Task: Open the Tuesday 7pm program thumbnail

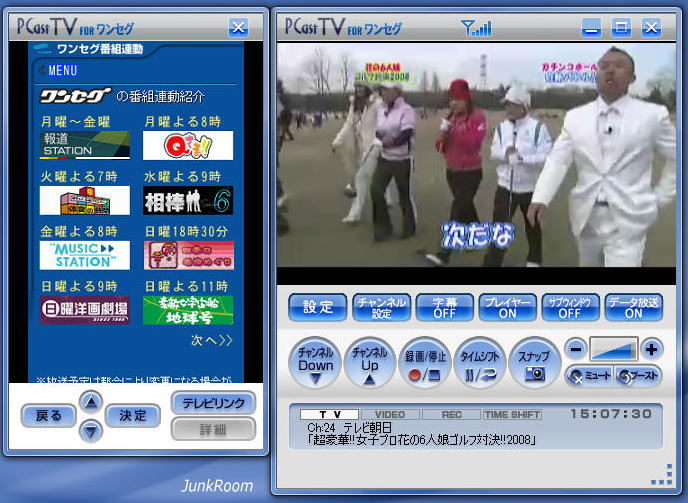Action: click(85, 200)
